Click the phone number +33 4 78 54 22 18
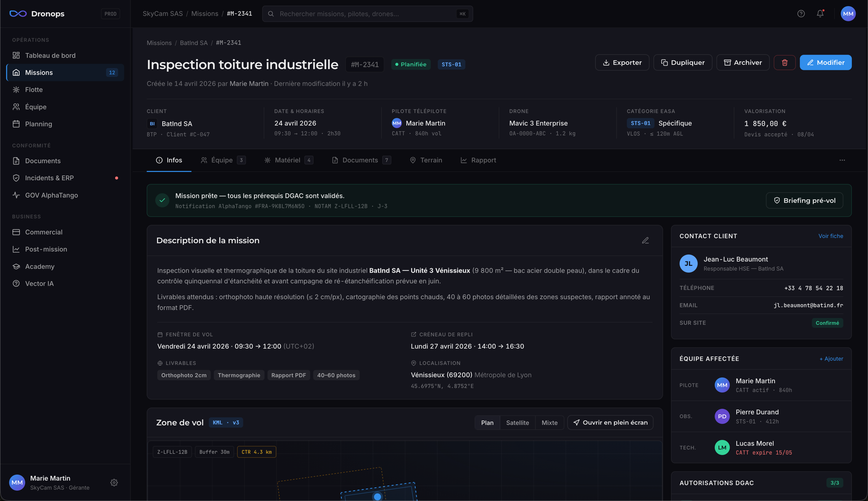Viewport: 868px width, 501px height. pos(814,288)
